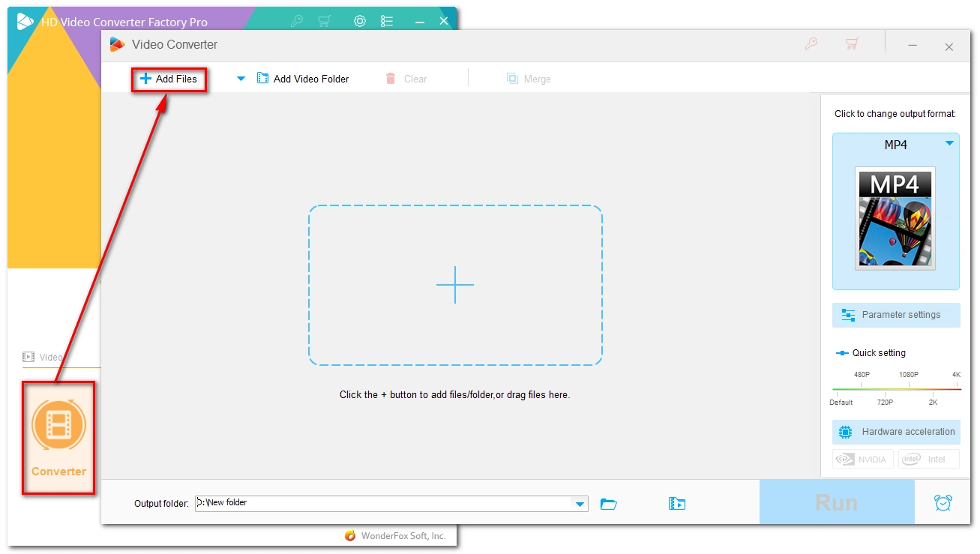Click the key register icon in Video Converter
This screenshot has width=980, height=554.
(811, 44)
